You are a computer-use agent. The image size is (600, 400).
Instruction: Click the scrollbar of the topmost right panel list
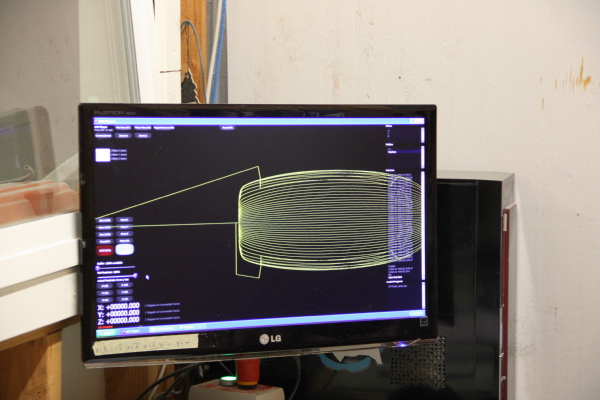423,135
